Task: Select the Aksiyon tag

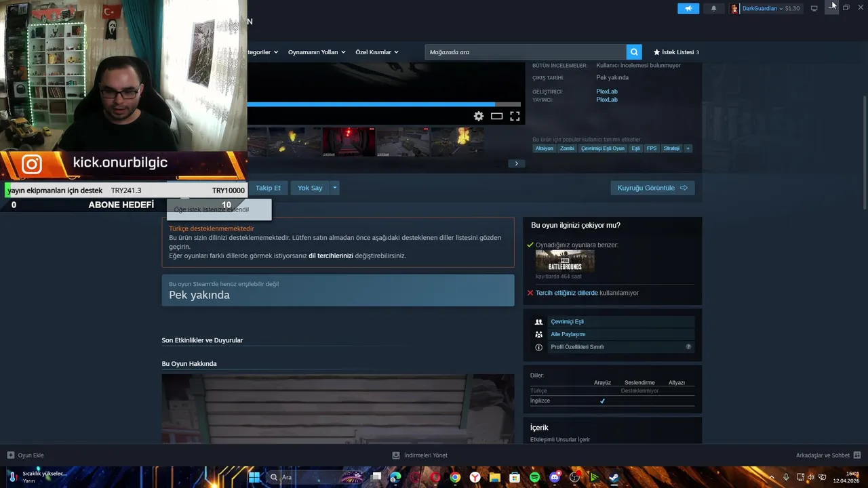Action: 544,148
